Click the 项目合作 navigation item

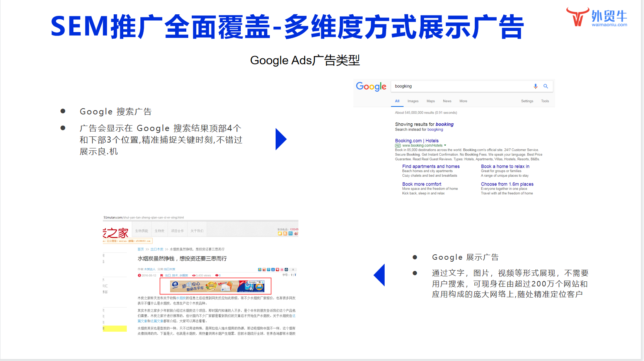tap(177, 231)
